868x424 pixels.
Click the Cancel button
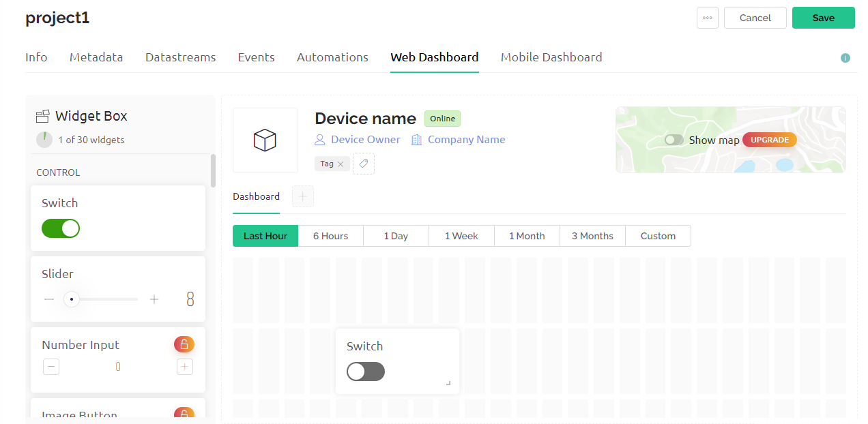(x=755, y=18)
